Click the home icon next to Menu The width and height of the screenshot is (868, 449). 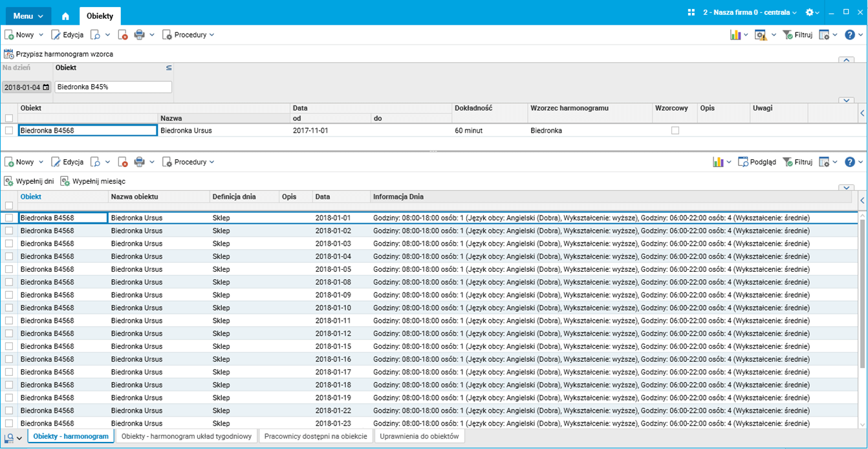point(65,16)
